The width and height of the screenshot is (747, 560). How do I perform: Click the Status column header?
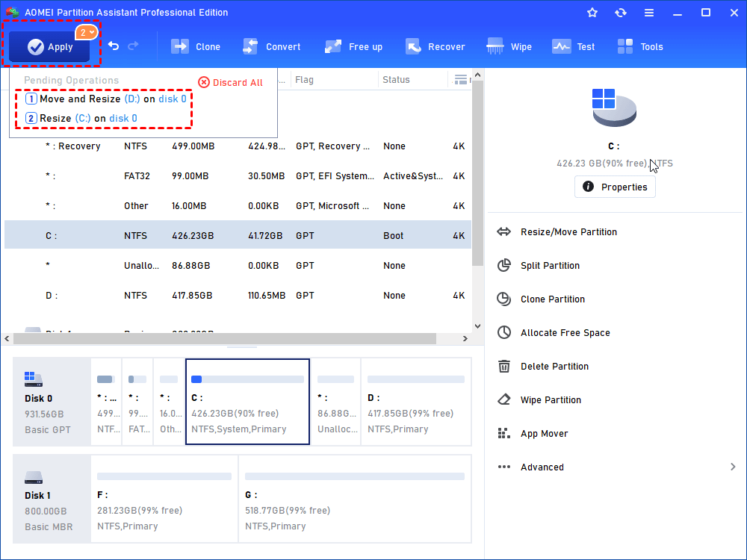coord(397,80)
